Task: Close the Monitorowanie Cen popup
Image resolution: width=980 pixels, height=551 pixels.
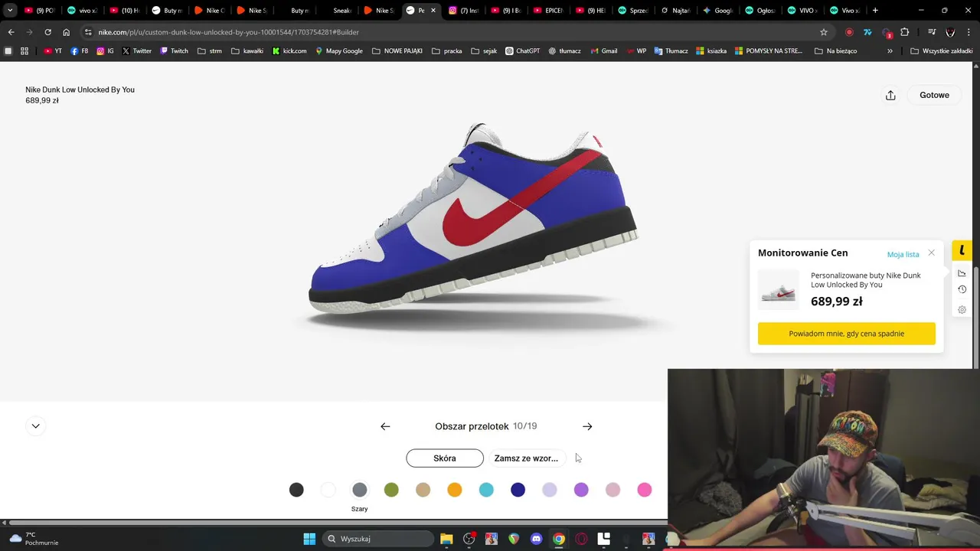Action: pyautogui.click(x=931, y=253)
